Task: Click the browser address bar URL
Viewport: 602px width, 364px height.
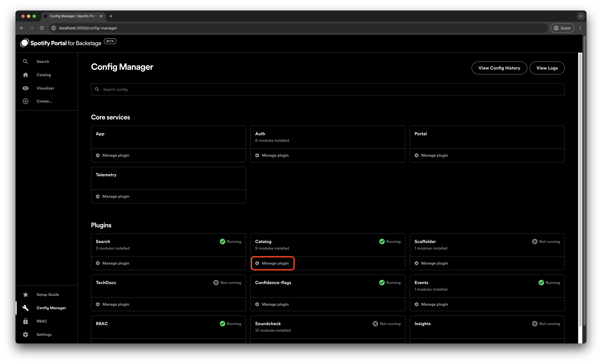Action: (x=88, y=28)
